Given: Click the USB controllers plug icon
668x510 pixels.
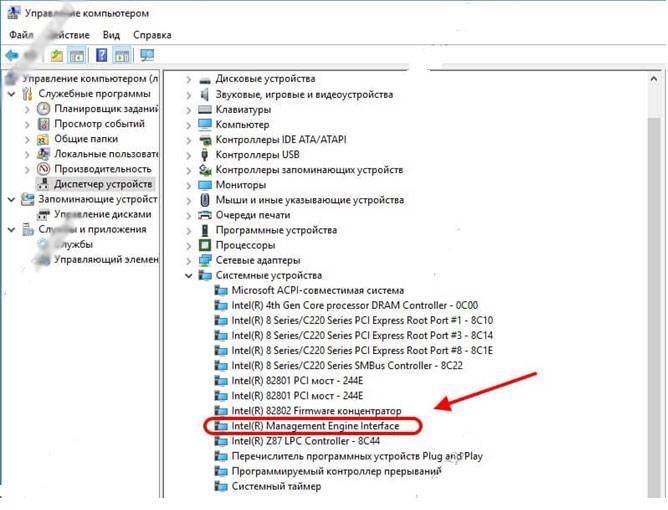Looking at the screenshot, I should tap(205, 155).
